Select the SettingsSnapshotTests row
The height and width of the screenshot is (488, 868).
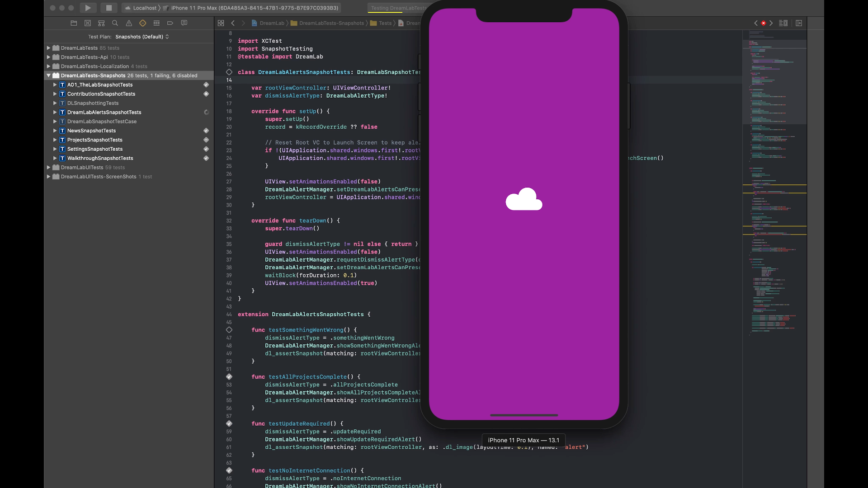point(129,149)
